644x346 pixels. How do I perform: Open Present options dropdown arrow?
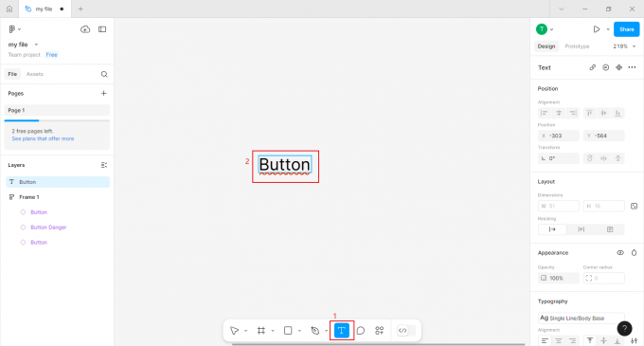608,29
